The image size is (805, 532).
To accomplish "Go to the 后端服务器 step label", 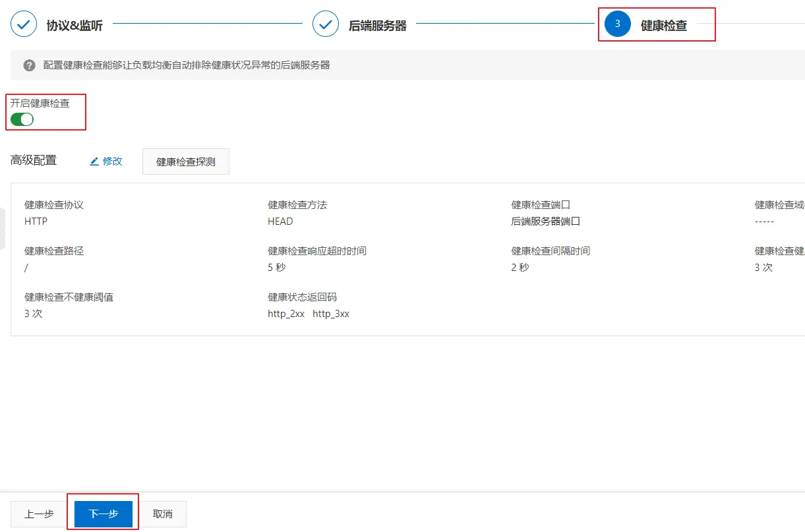I will (378, 26).
